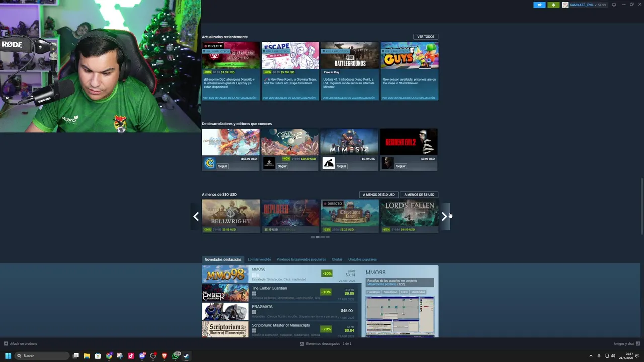The height and width of the screenshot is (362, 644).
Task: Open Google Chrome from the taskbar
Action: click(109, 356)
